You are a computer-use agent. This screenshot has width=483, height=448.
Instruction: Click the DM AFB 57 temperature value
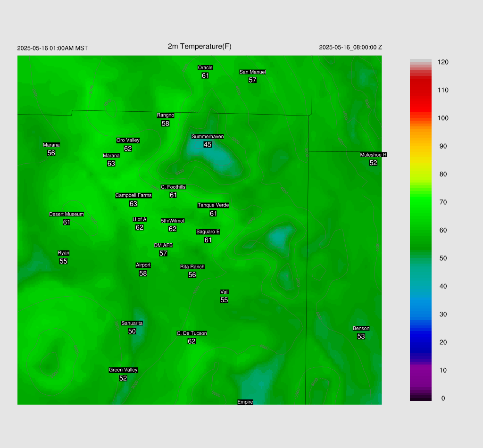pos(163,253)
